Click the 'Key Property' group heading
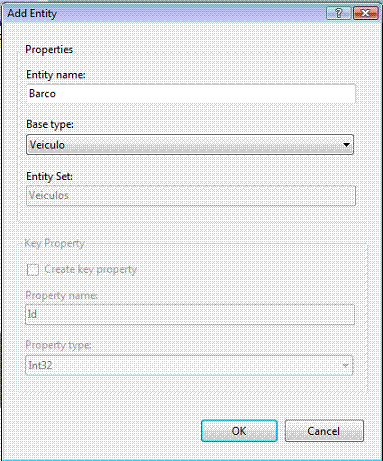This screenshot has height=461, width=383. tap(54, 243)
